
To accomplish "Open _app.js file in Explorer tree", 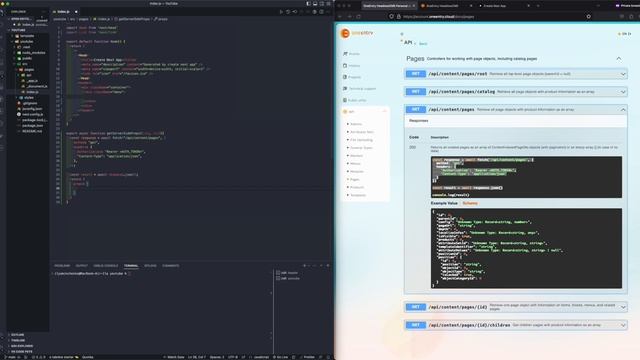I will 31,81.
